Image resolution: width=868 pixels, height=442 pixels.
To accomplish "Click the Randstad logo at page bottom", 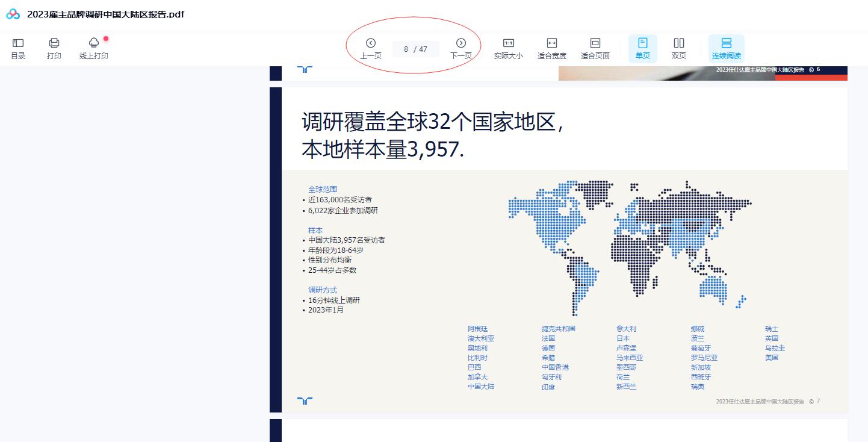I will (x=305, y=400).
